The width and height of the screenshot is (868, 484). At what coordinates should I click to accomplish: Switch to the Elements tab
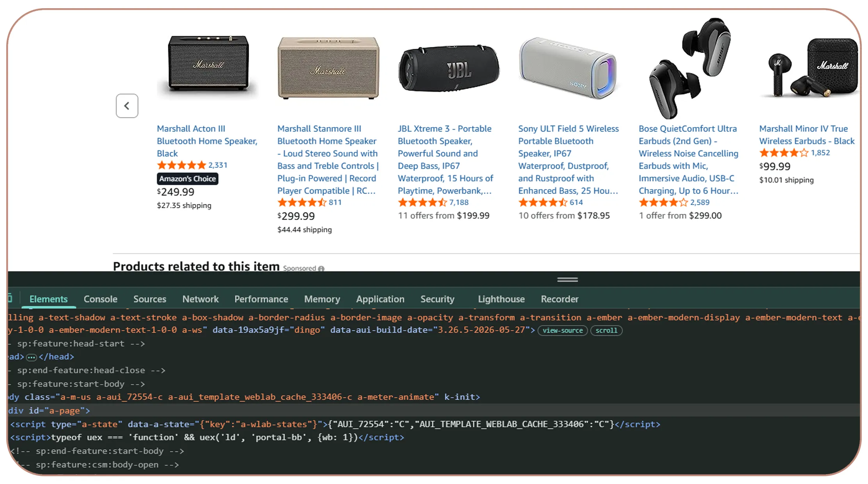(x=48, y=299)
